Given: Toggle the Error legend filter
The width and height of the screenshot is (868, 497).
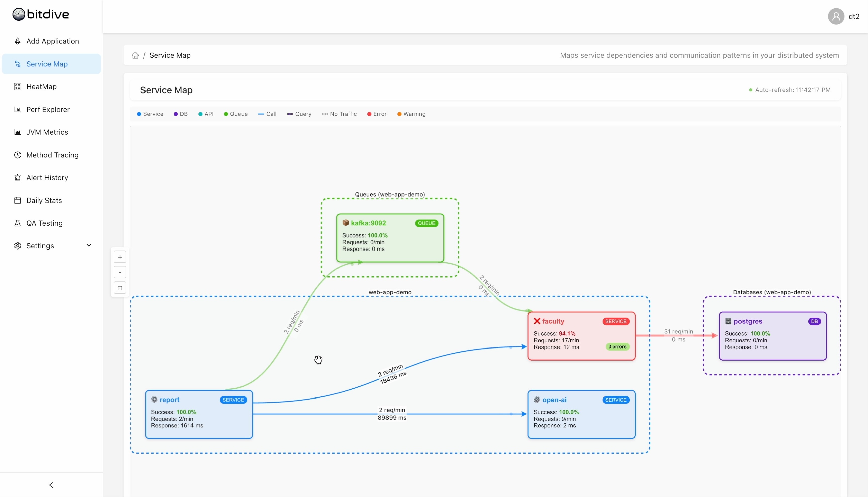Looking at the screenshot, I should pyautogui.click(x=376, y=114).
